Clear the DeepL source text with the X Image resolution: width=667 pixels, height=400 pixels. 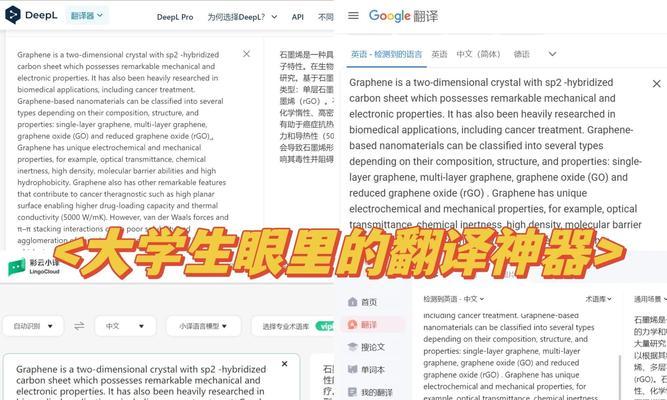point(246,54)
